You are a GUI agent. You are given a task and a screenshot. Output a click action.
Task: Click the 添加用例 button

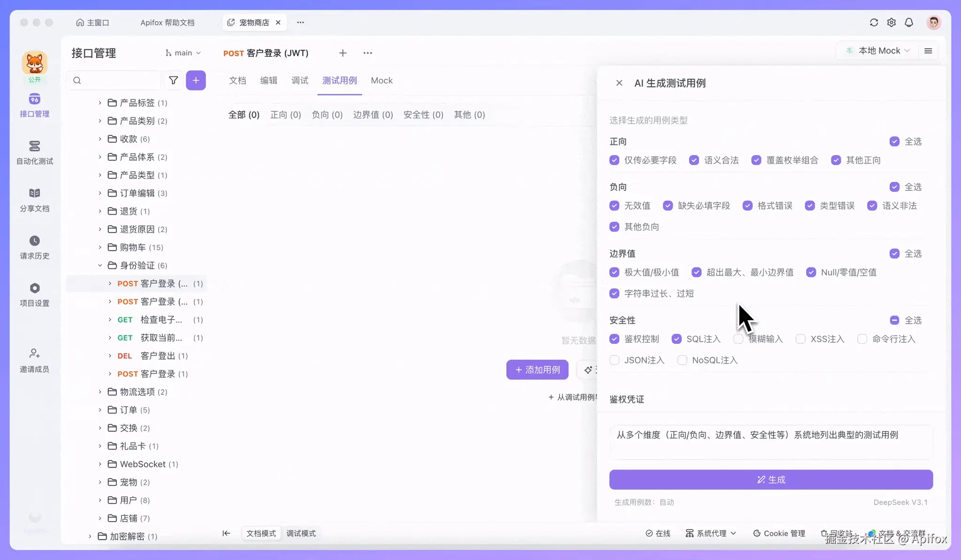coord(537,370)
